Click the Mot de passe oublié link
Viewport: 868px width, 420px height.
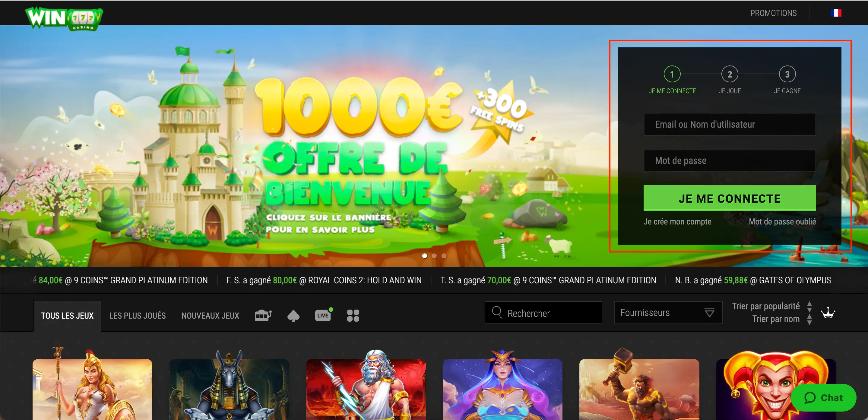(782, 222)
